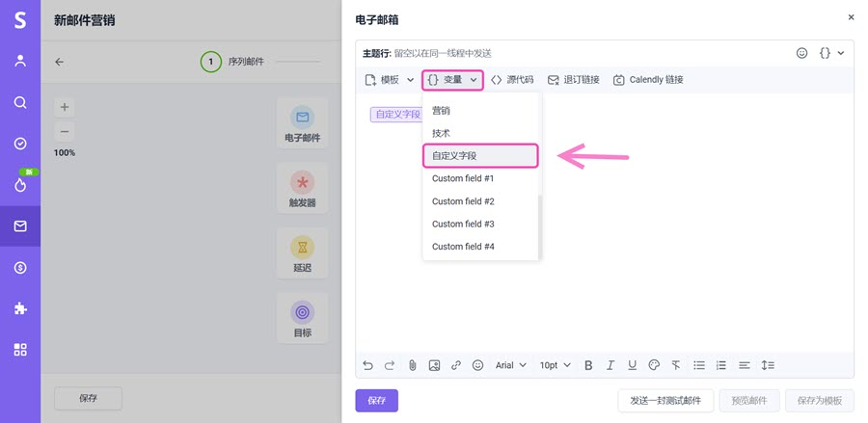Image resolution: width=868 pixels, height=423 pixels.
Task: Add the 目标 goal block
Action: 302,319
